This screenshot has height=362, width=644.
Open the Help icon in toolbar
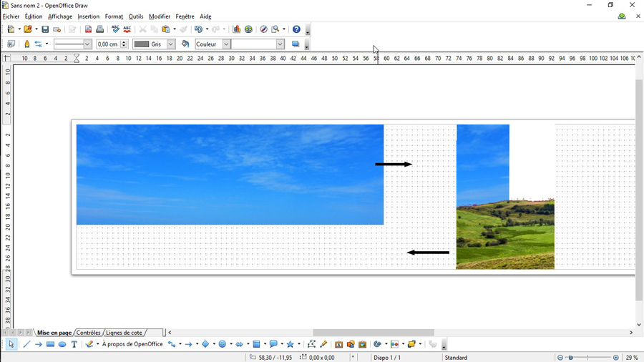[x=296, y=29]
